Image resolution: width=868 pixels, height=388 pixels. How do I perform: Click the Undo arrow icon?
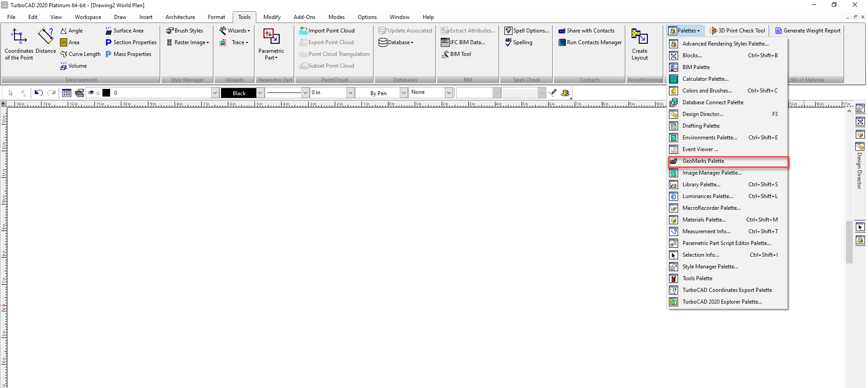[39, 93]
